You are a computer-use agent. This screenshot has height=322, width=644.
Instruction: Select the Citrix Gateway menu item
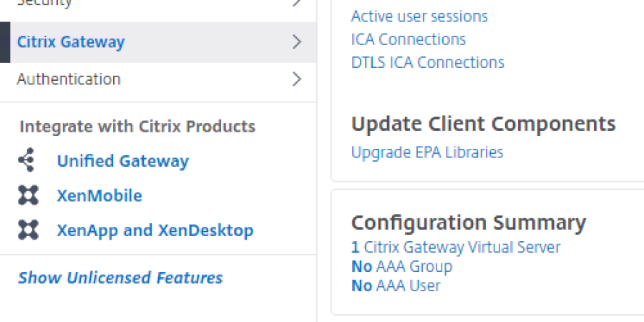pyautogui.click(x=71, y=42)
